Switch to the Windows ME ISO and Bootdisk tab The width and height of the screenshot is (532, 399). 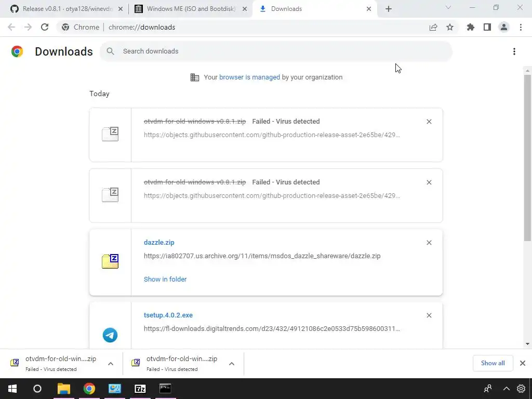[x=190, y=9]
